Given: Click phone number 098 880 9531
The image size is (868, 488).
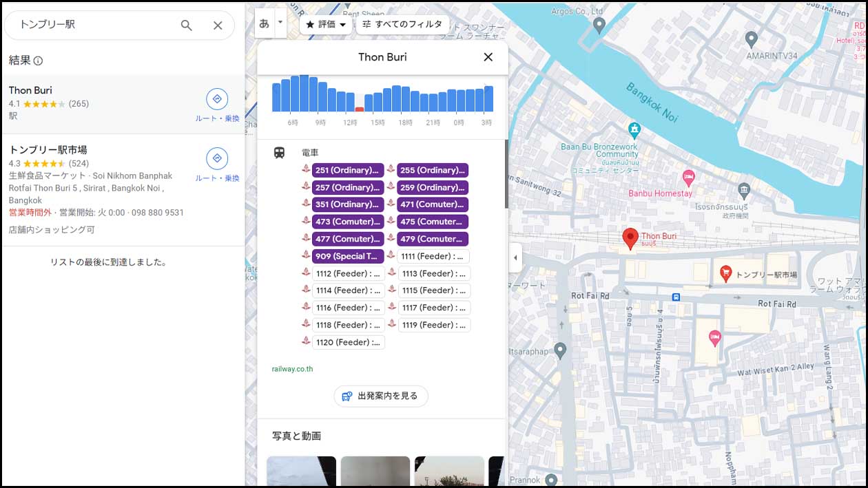Looking at the screenshot, I should pos(158,213).
